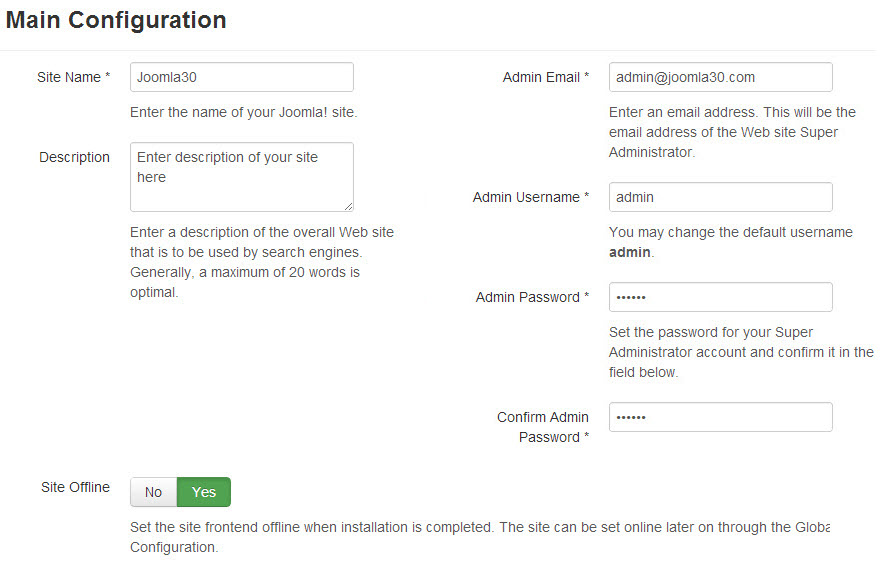Click the Site Name help text
885x566 pixels.
243,112
